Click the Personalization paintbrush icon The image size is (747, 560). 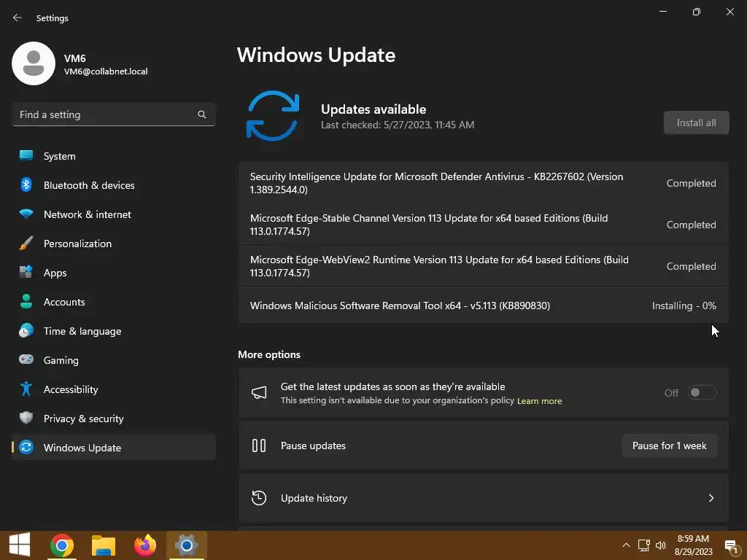26,244
